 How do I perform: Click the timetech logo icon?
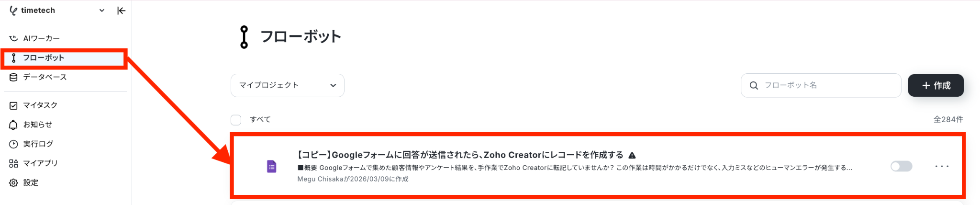[13, 11]
